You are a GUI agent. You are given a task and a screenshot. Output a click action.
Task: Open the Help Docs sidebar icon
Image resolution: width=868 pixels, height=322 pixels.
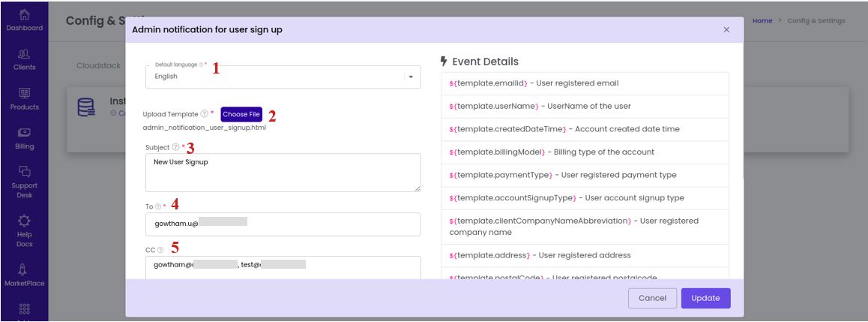pos(24,221)
